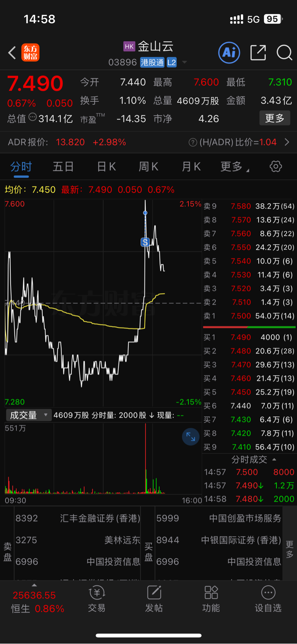Tap the share export icon
This screenshot has height=644, width=297.
click(258, 53)
